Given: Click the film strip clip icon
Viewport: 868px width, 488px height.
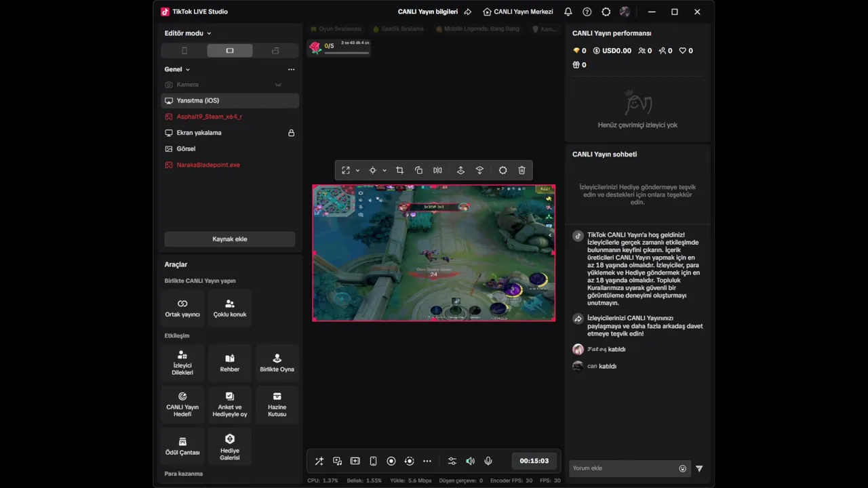Looking at the screenshot, I should point(355,461).
